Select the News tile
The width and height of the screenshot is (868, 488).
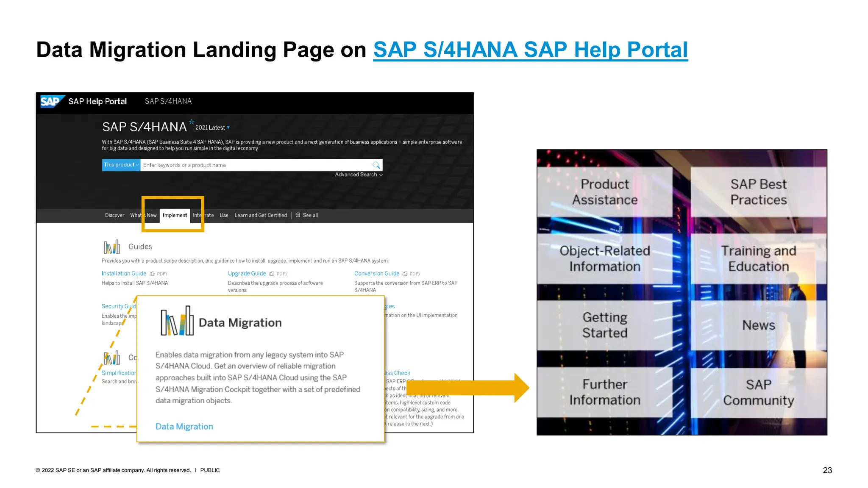[759, 325]
